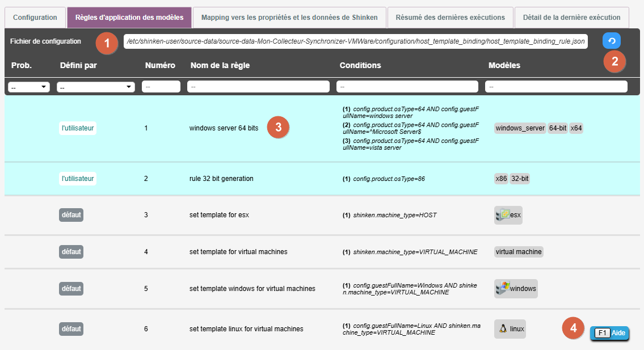Click the Modèles filter input field
644x350 pixels.
tap(556, 87)
